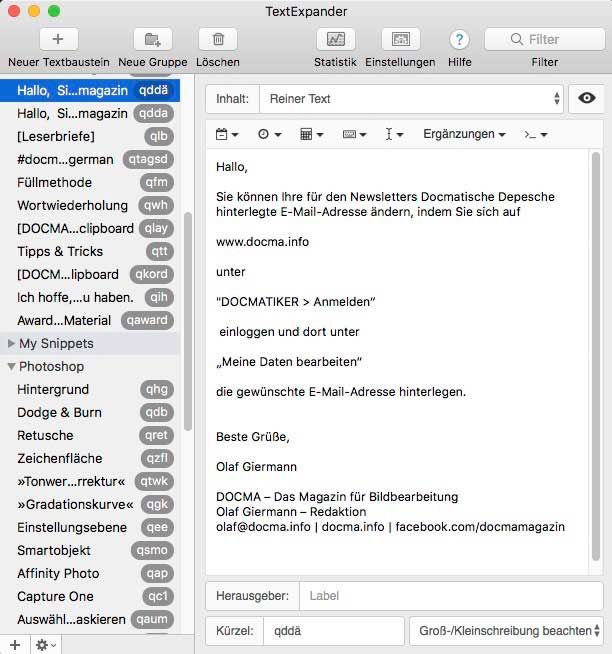The image size is (612, 654).
Task: Toggle the preview eye button
Action: [x=587, y=98]
